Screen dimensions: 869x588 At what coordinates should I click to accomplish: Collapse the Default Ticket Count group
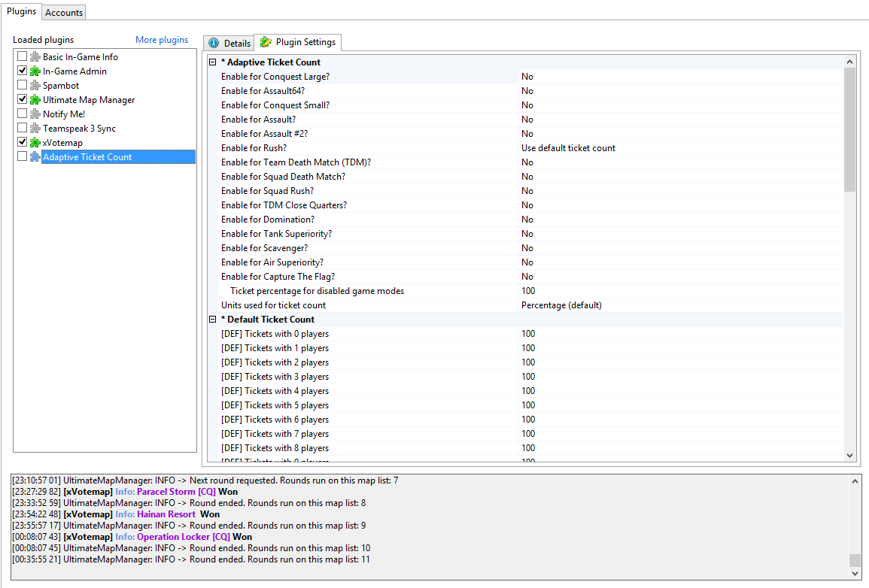pyautogui.click(x=213, y=320)
